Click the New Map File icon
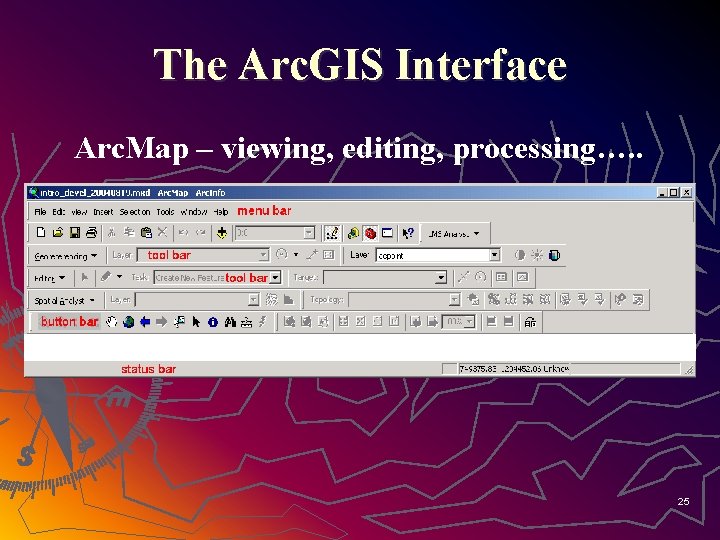720x540 pixels. coord(41,233)
